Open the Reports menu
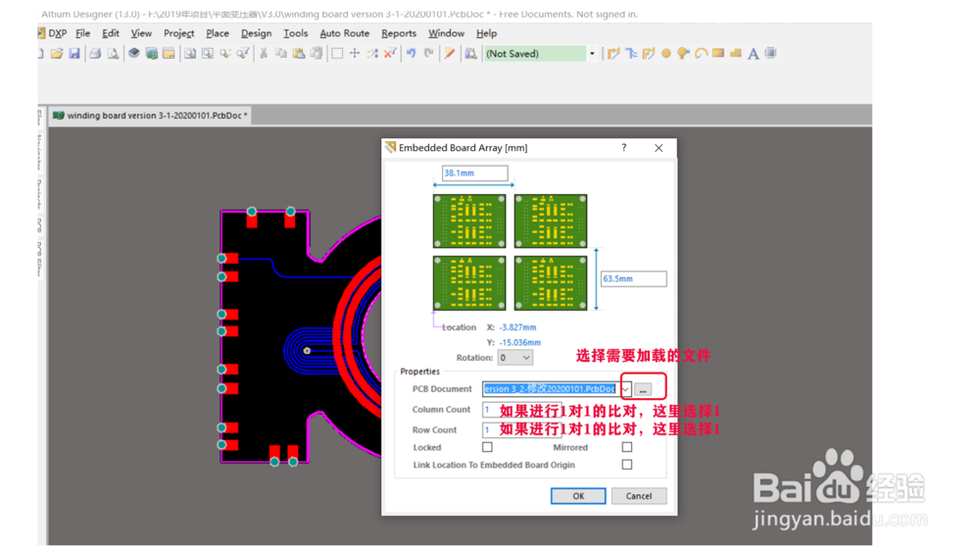The height and width of the screenshot is (552, 980). (x=399, y=33)
